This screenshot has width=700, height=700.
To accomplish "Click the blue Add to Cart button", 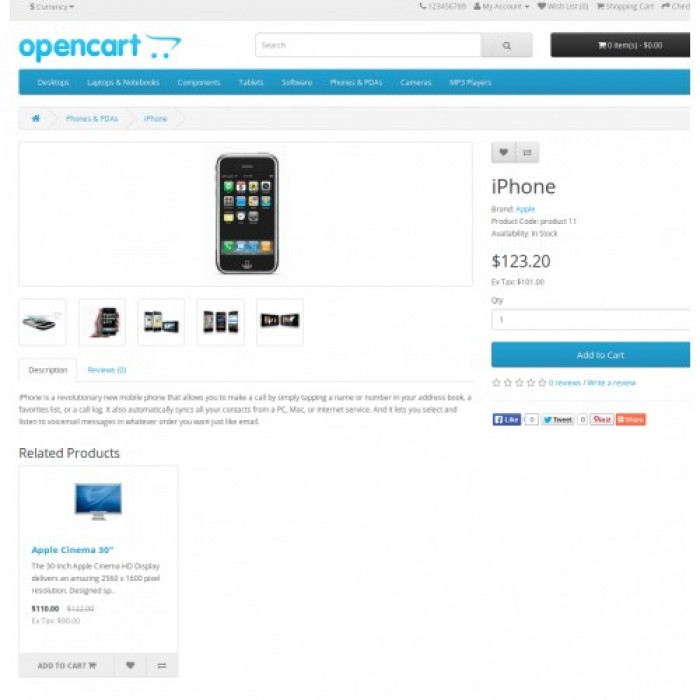I will click(x=591, y=355).
